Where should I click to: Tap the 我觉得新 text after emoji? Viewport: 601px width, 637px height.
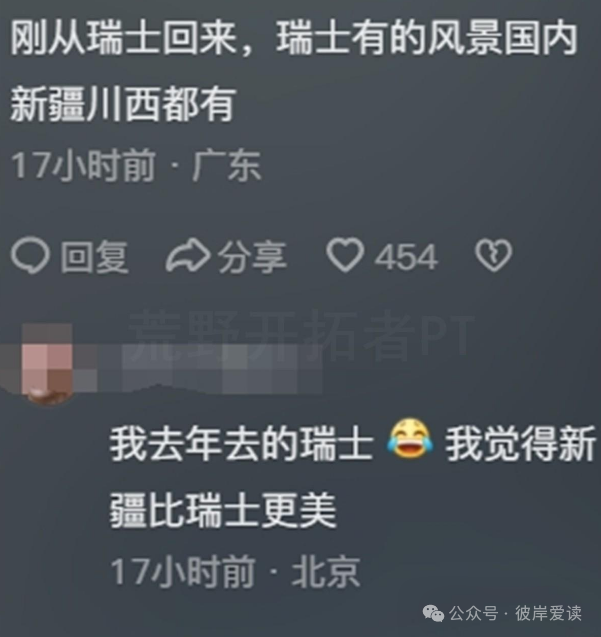tap(521, 444)
